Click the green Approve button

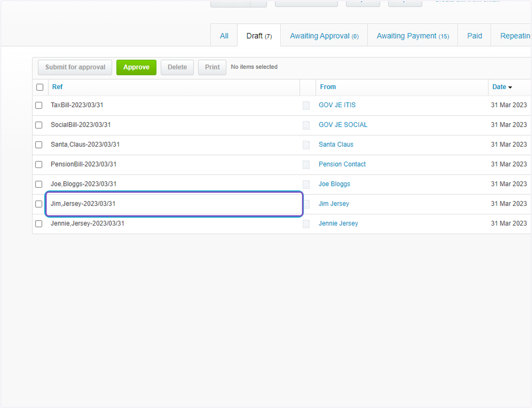point(137,67)
